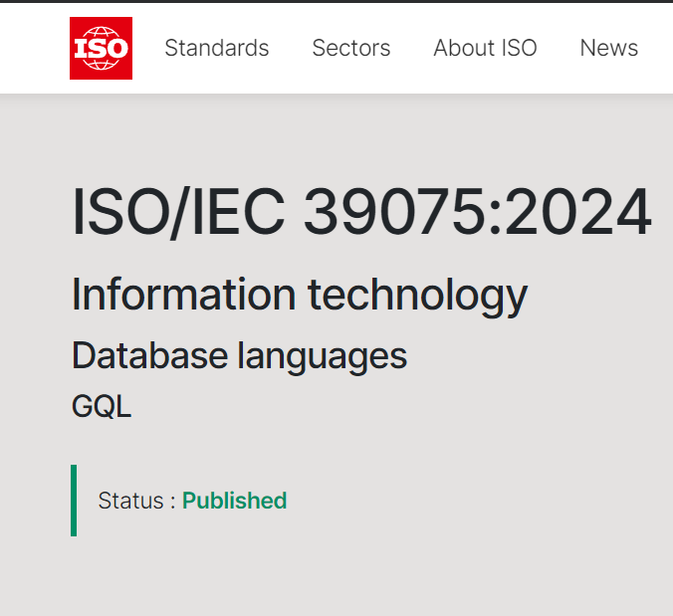Click the Published status label
Screen dimensions: 673x616
pyautogui.click(x=234, y=501)
